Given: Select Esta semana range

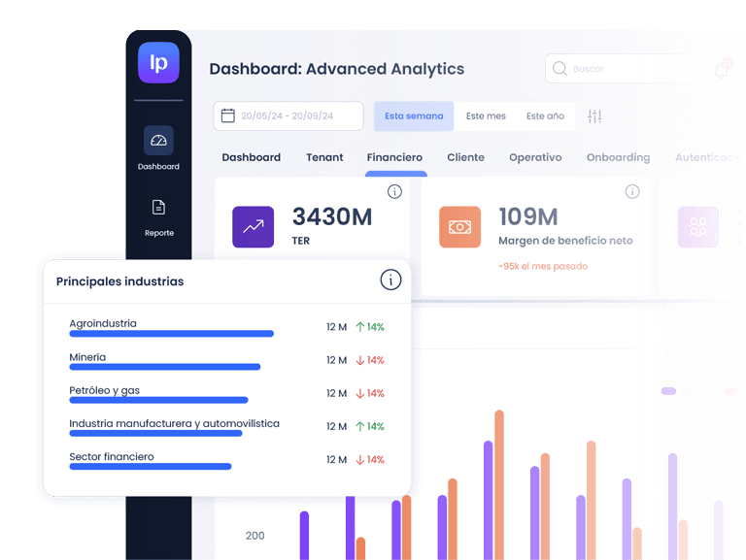Looking at the screenshot, I should tap(414, 116).
